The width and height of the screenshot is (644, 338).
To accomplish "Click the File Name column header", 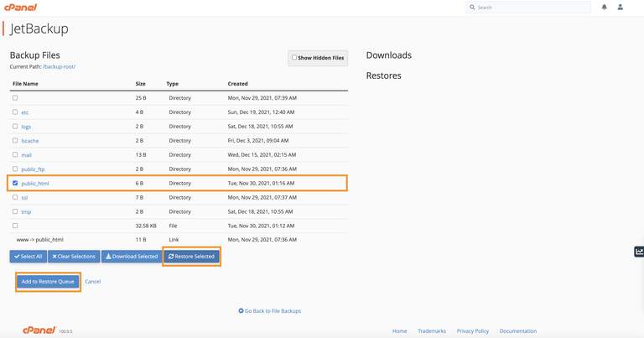I will click(x=25, y=83).
